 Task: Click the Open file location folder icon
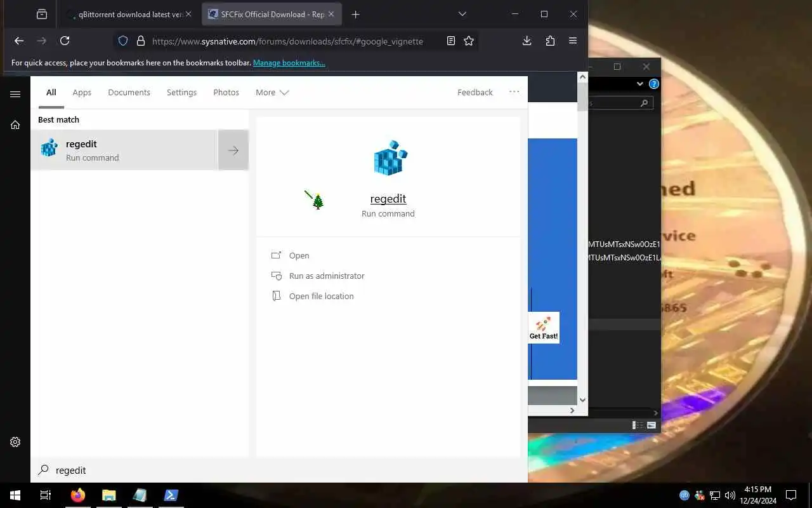(x=276, y=296)
